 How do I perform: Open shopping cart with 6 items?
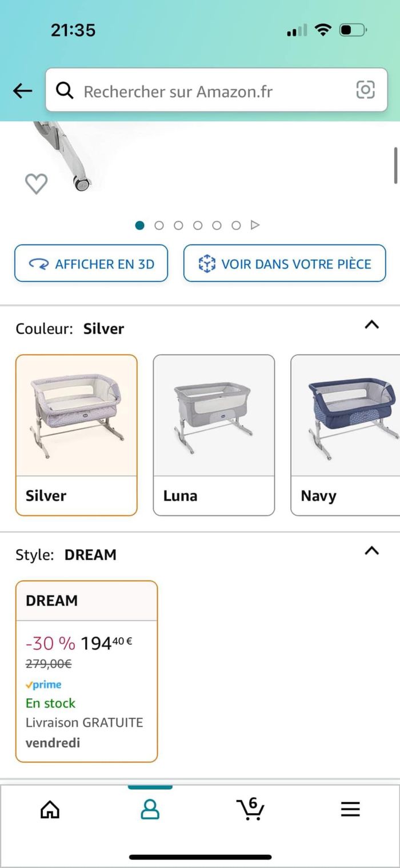(250, 809)
